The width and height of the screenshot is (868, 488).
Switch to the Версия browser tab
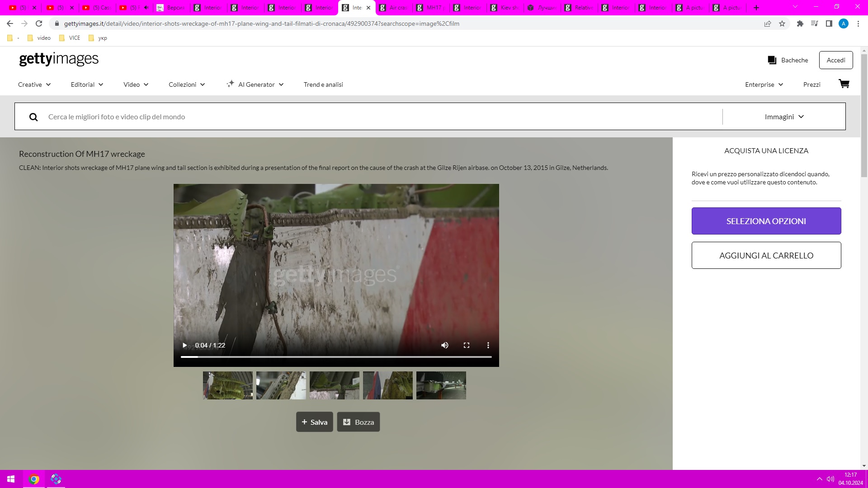click(x=171, y=8)
